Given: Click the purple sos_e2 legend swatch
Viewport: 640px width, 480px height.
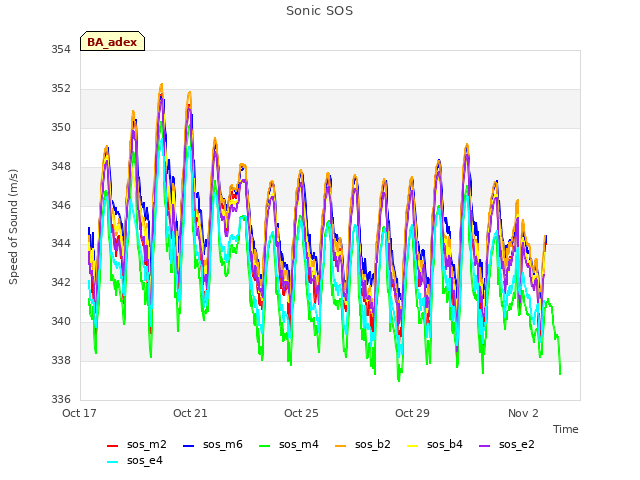Looking at the screenshot, I should coord(484,446).
